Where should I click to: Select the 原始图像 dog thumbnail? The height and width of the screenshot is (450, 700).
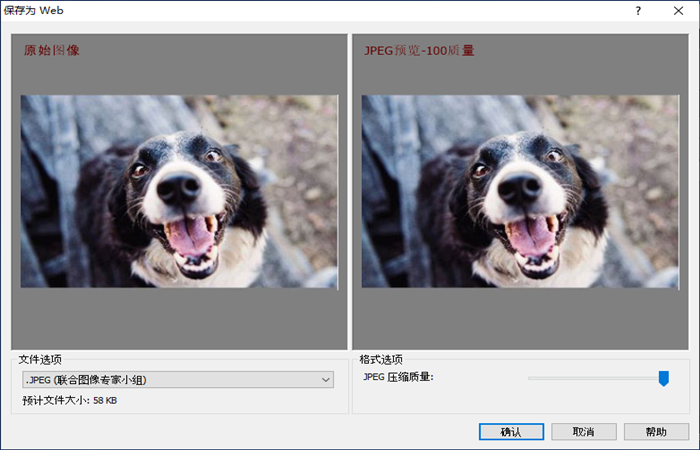click(179, 191)
